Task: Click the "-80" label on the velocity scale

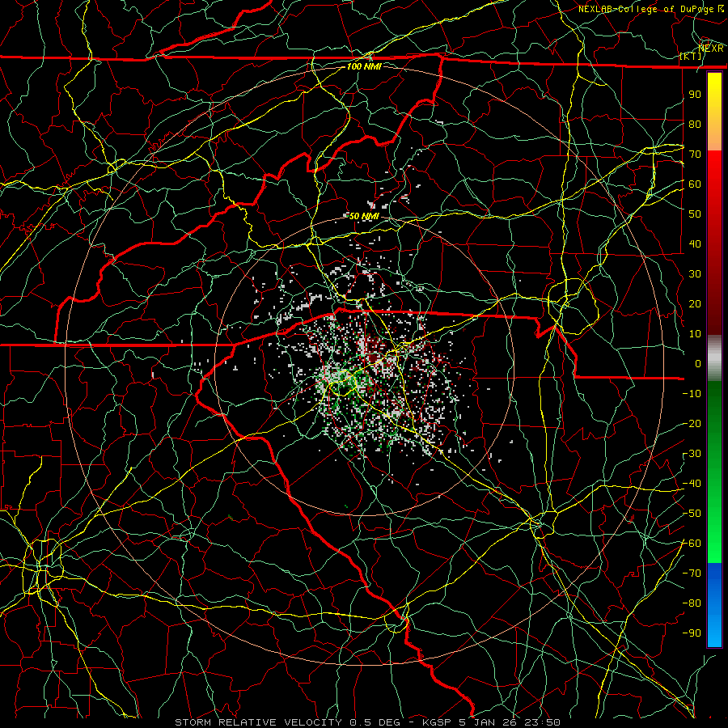Action: pyautogui.click(x=692, y=603)
